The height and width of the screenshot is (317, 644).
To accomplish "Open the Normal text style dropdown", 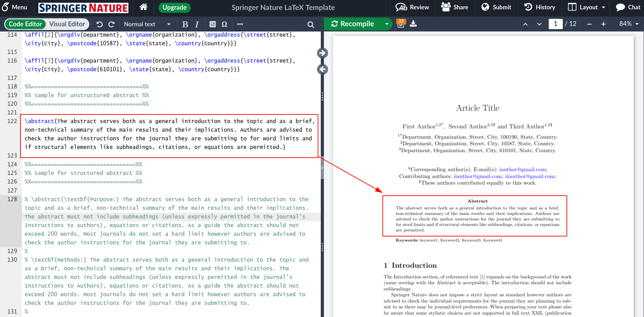I will pos(147,24).
